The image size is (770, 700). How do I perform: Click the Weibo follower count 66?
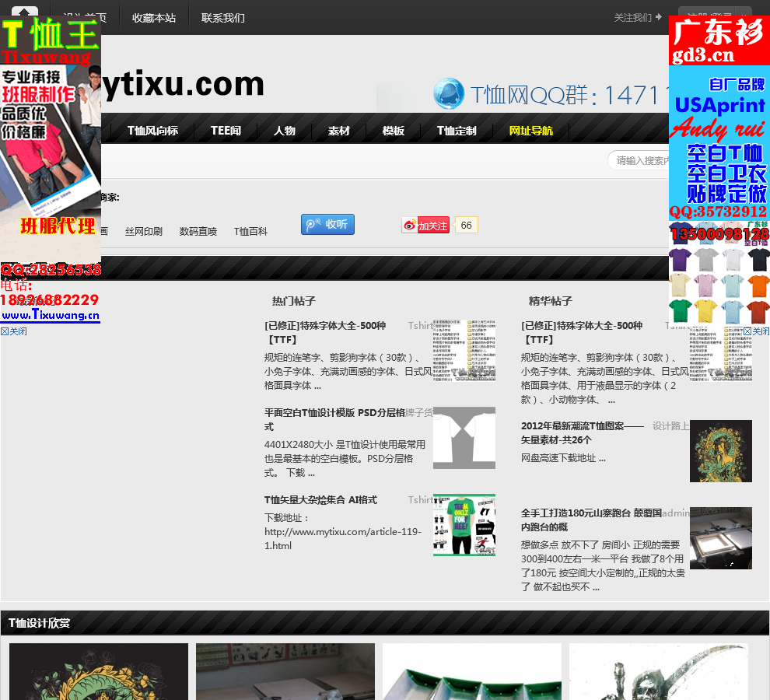coord(466,225)
